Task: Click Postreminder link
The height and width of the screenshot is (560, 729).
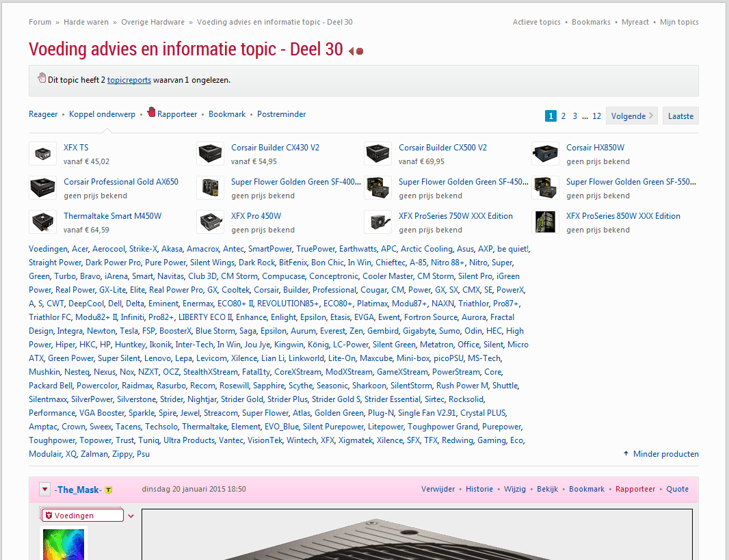Action: 281,114
